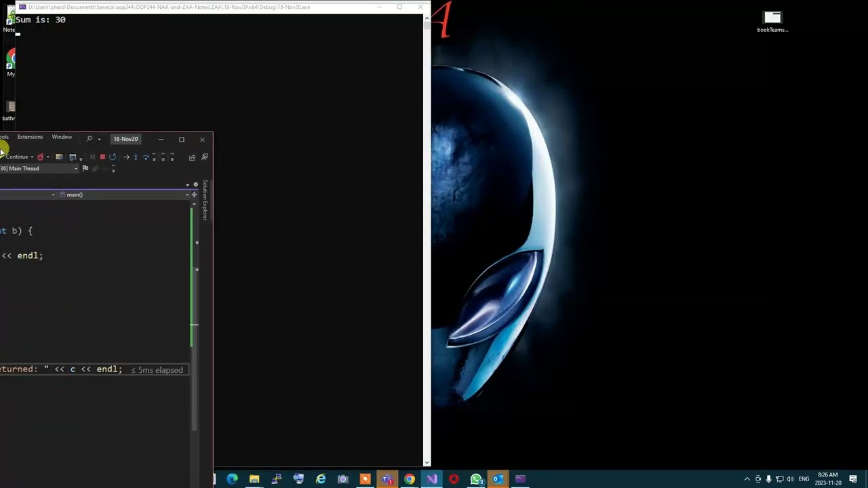Open the thread toolbar overflow options

[113, 169]
